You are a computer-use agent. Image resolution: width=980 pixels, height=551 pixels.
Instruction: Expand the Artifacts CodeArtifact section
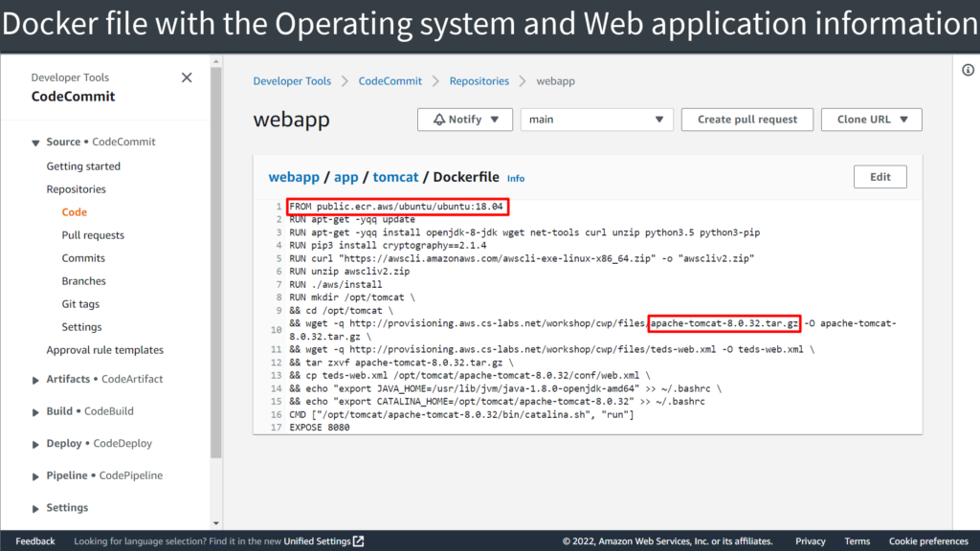tap(35, 380)
